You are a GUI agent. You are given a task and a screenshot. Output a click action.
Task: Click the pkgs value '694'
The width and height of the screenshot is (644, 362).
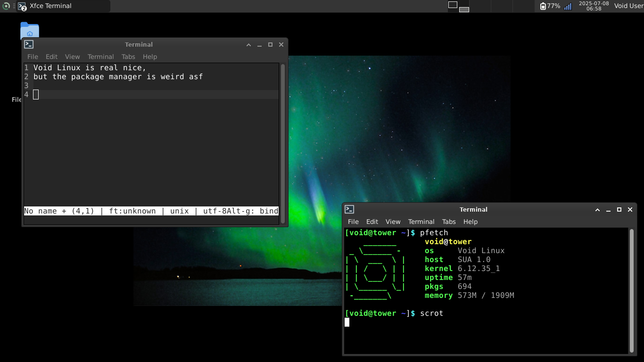point(465,287)
